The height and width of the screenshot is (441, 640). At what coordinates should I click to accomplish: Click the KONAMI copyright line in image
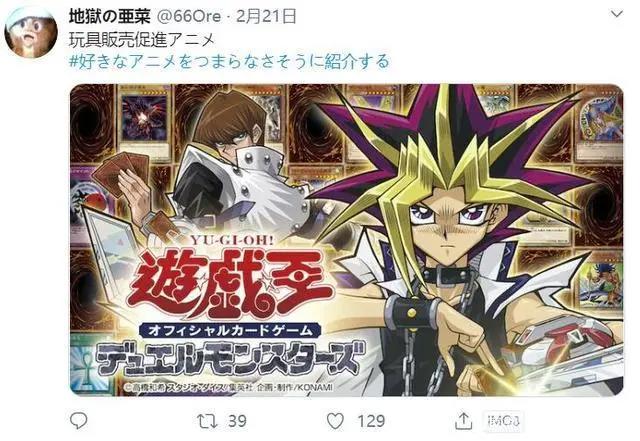tap(229, 387)
